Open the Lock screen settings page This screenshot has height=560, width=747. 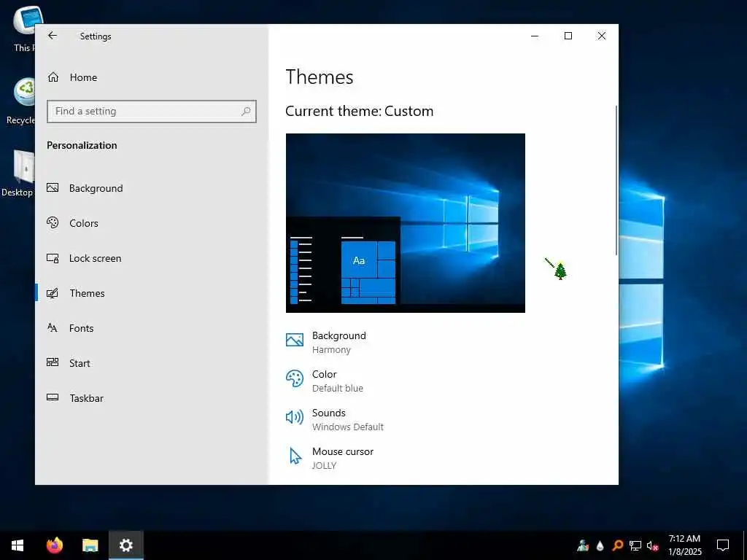(x=152, y=258)
